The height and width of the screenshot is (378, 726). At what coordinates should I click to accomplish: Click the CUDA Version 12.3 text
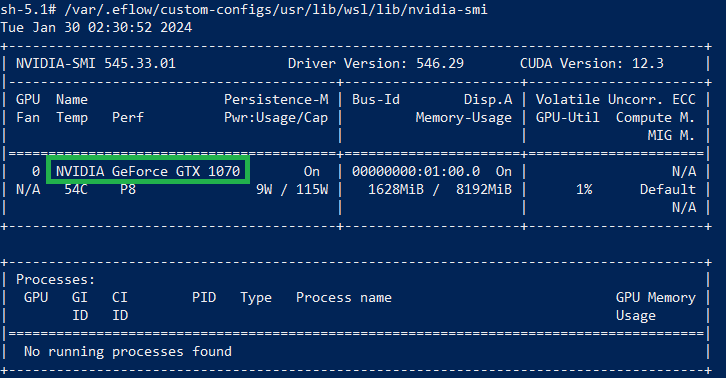[592, 63]
